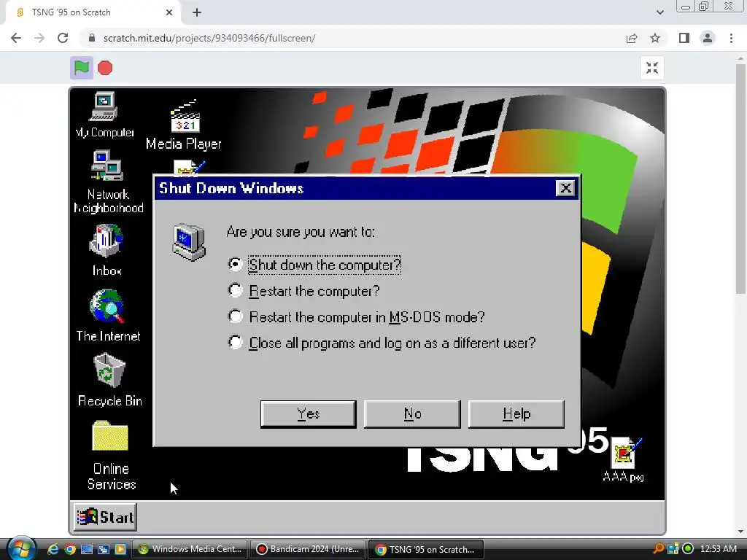Open Chrome tab search dropdown
This screenshot has height=560, width=747.
coord(659,12)
